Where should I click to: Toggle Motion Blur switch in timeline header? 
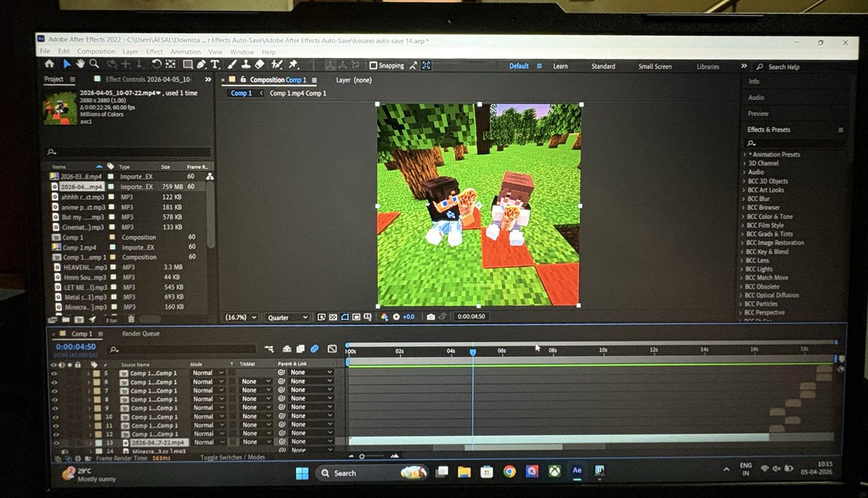(x=314, y=349)
